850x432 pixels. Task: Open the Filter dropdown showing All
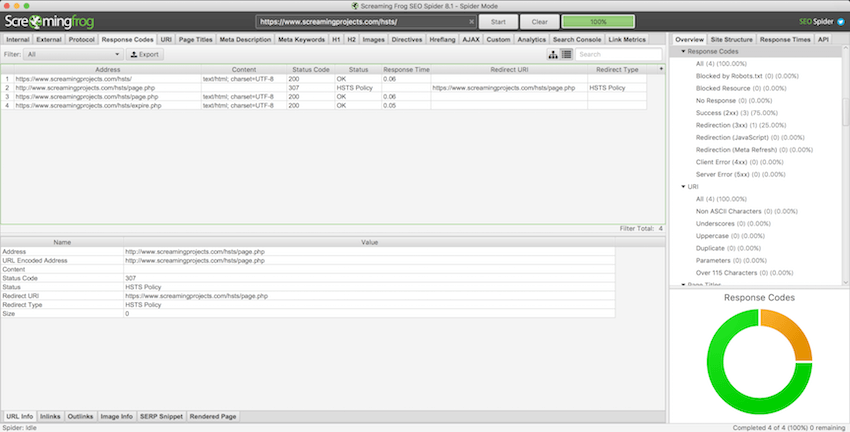click(x=73, y=54)
